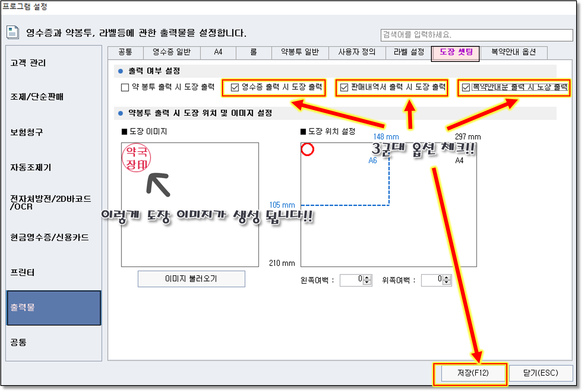The image size is (583, 392).
Task: Decrease the 왼쪽여백 value with down arrow
Action: [367, 283]
